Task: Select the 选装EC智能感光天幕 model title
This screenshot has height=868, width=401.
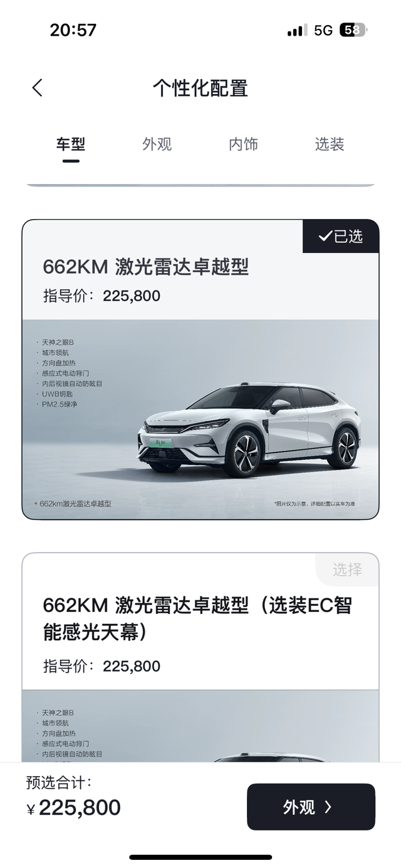Action: pyautogui.click(x=197, y=619)
